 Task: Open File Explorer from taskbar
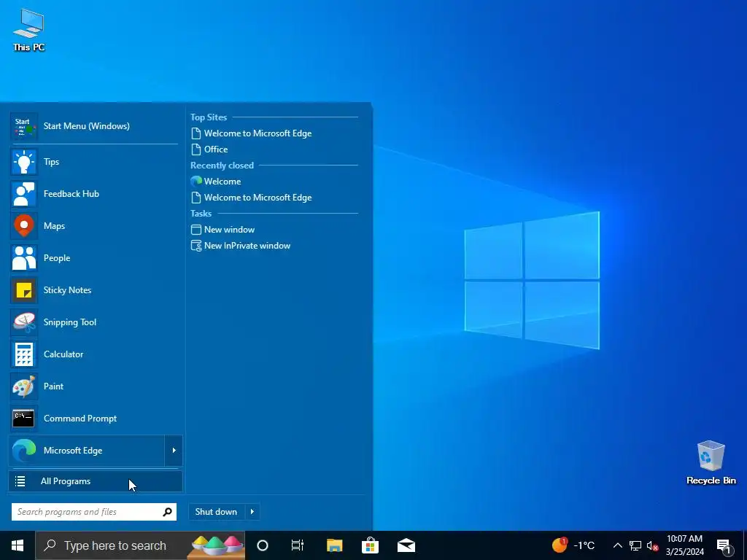coord(334,545)
